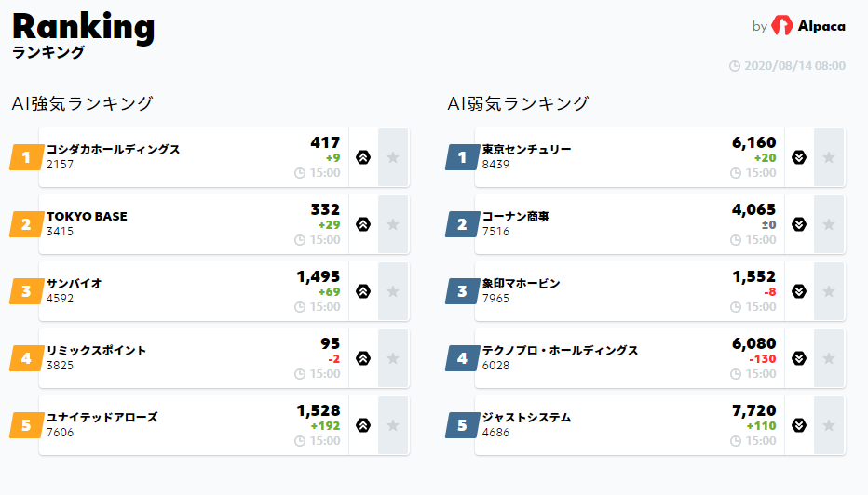Image resolution: width=868 pixels, height=495 pixels.
Task: Click bearish down-arrow icon for 象印マホービン
Action: (x=799, y=291)
